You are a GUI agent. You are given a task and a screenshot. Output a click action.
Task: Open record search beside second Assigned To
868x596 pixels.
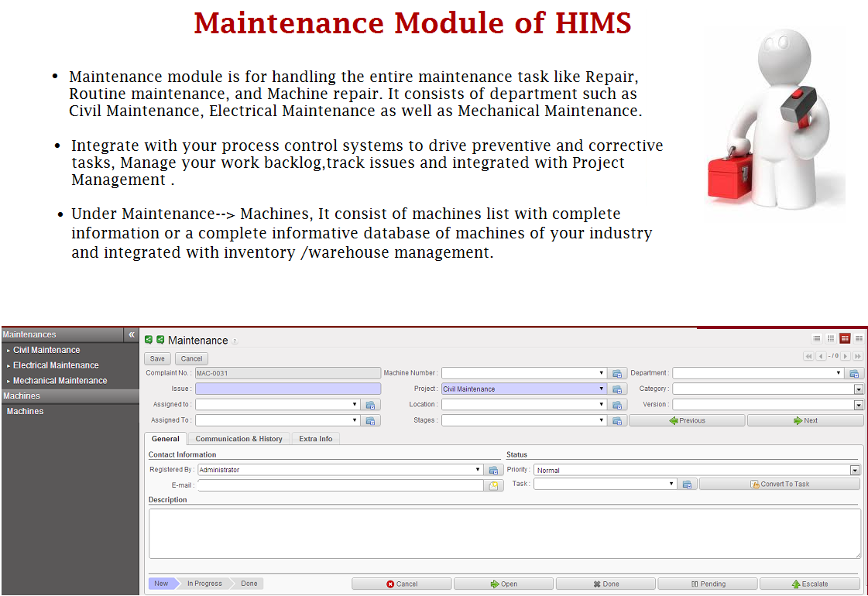pyautogui.click(x=370, y=421)
